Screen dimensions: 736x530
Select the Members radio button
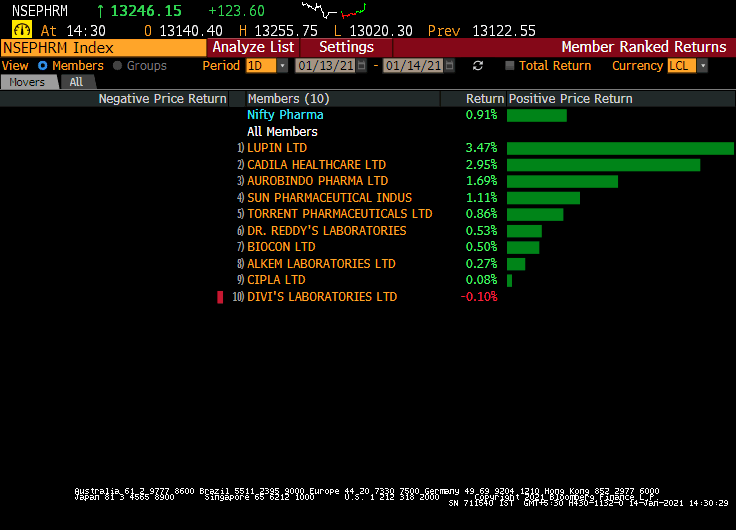point(43,66)
